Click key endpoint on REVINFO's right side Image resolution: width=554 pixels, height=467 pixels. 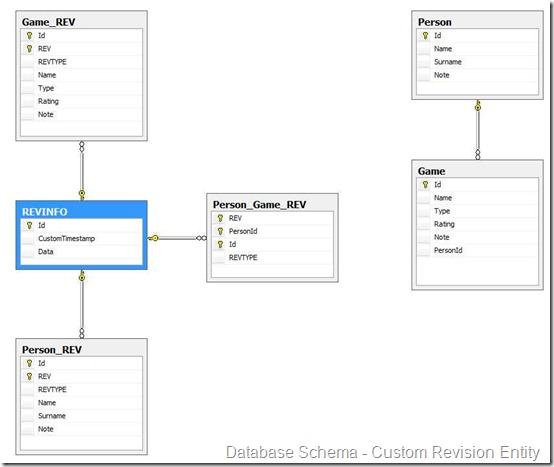[x=154, y=238]
